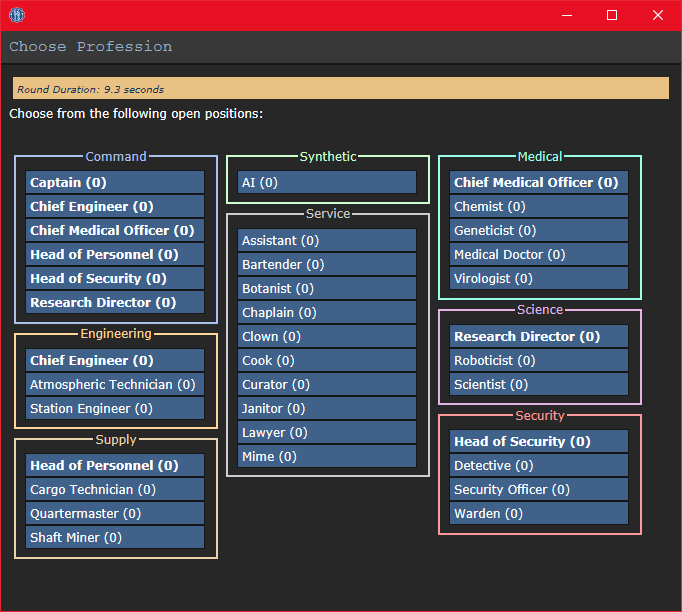
Task: Pick the Quartermaster position
Action: tap(115, 513)
